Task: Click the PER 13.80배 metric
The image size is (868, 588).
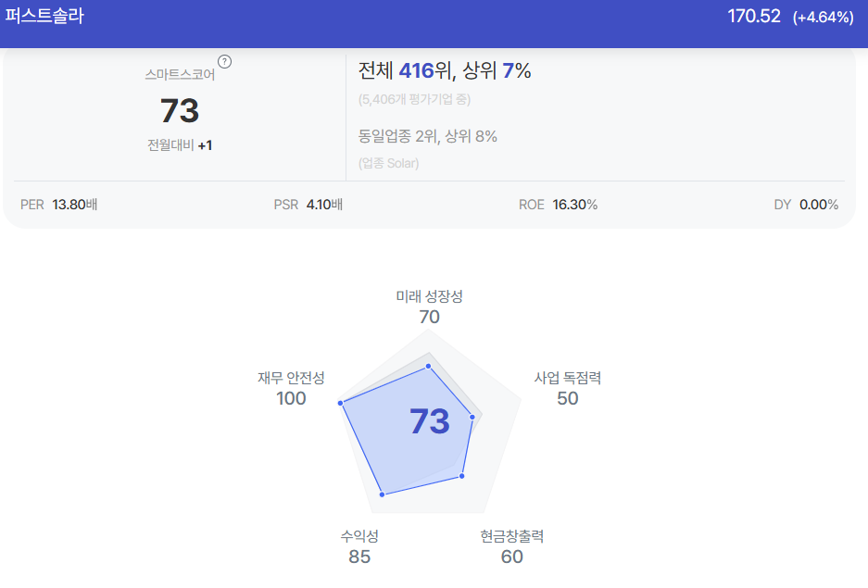Action: pos(58,205)
